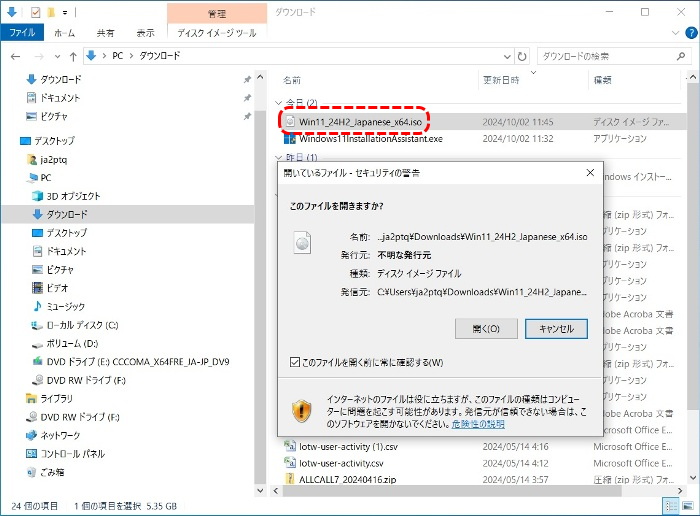Click the back navigation arrow

[x=16, y=56]
